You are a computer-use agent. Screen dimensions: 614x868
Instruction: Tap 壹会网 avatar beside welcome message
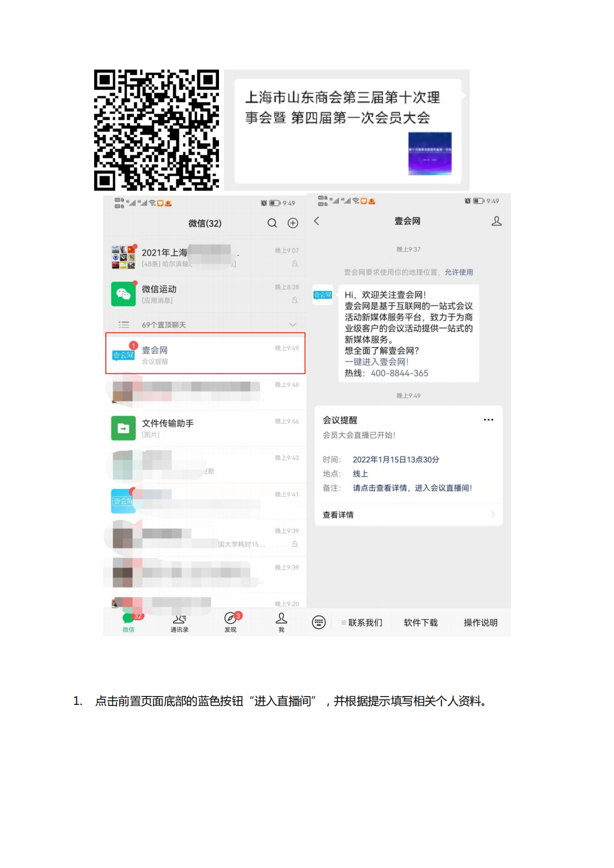[323, 295]
